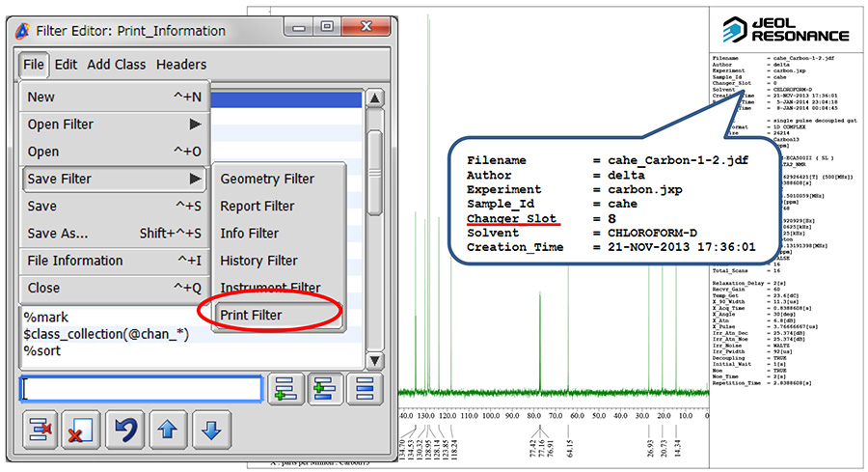Image resolution: width=868 pixels, height=472 pixels.
Task: Select Instrument Filter in the submenu
Action: 279,288
